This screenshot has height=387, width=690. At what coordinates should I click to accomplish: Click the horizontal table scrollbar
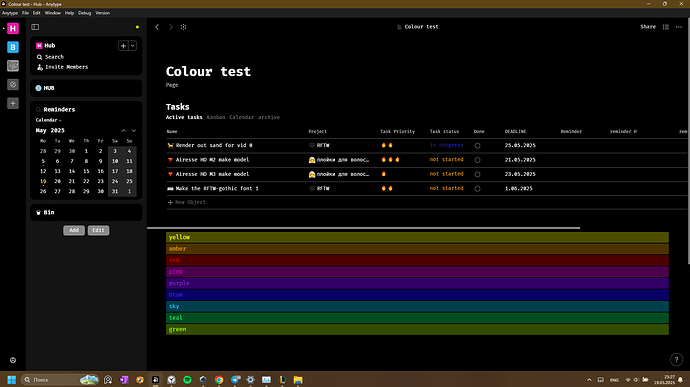pos(363,228)
